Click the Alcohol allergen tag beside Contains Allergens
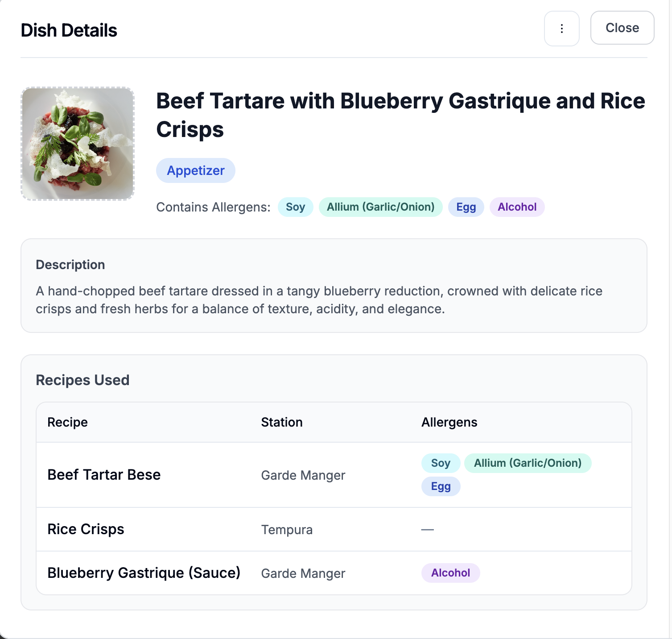Viewport: 672px width, 639px height. point(517,207)
